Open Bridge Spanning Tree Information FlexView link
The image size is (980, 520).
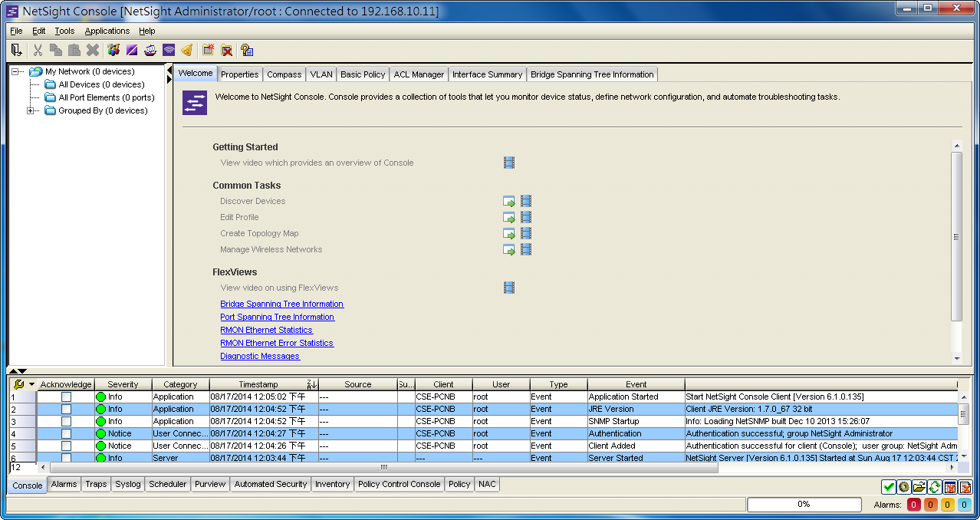click(x=281, y=304)
